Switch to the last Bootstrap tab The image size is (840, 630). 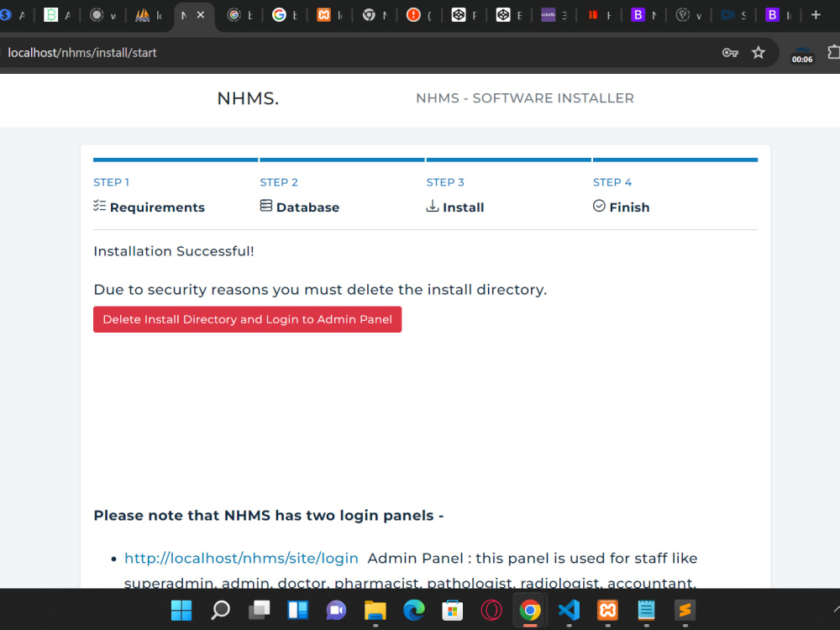pyautogui.click(x=772, y=15)
